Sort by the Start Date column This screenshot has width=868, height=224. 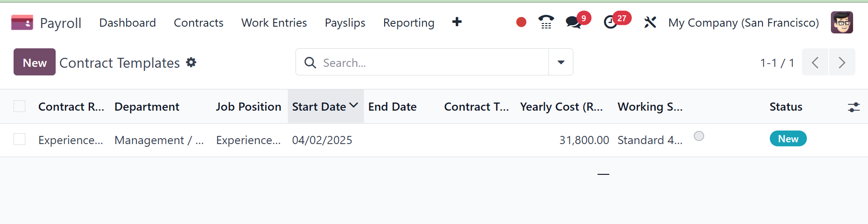click(x=320, y=107)
